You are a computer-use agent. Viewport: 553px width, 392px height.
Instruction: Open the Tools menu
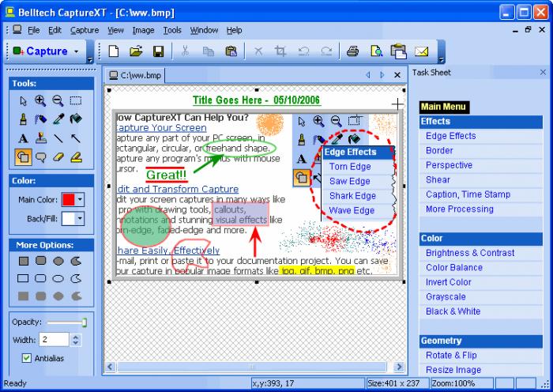point(172,30)
